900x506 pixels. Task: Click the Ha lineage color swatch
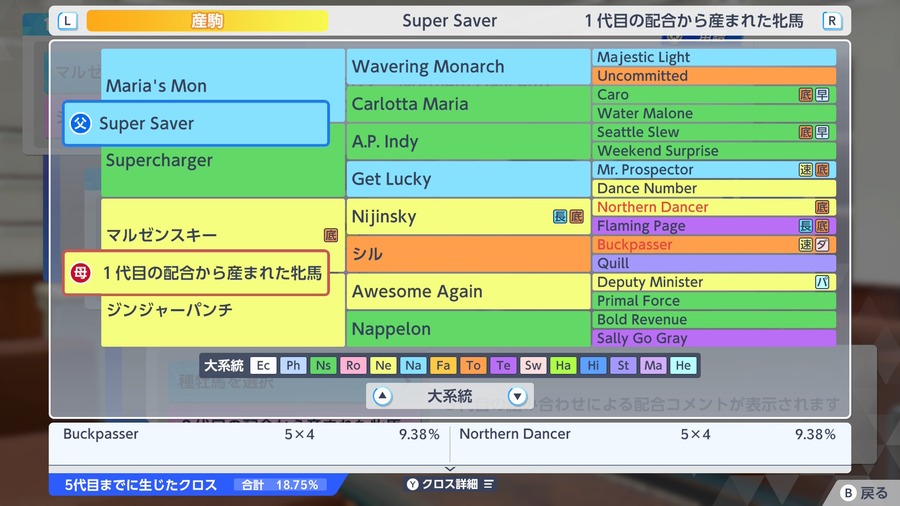[563, 365]
